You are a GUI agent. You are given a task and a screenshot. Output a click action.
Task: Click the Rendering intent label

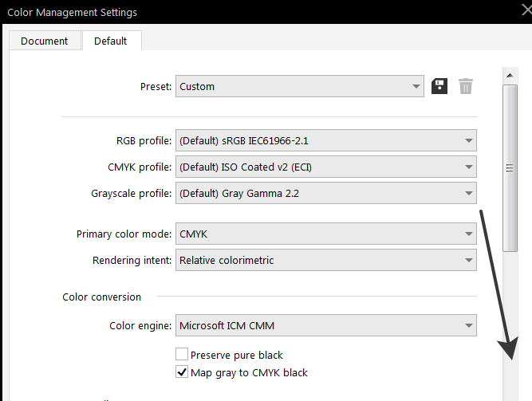coord(132,260)
